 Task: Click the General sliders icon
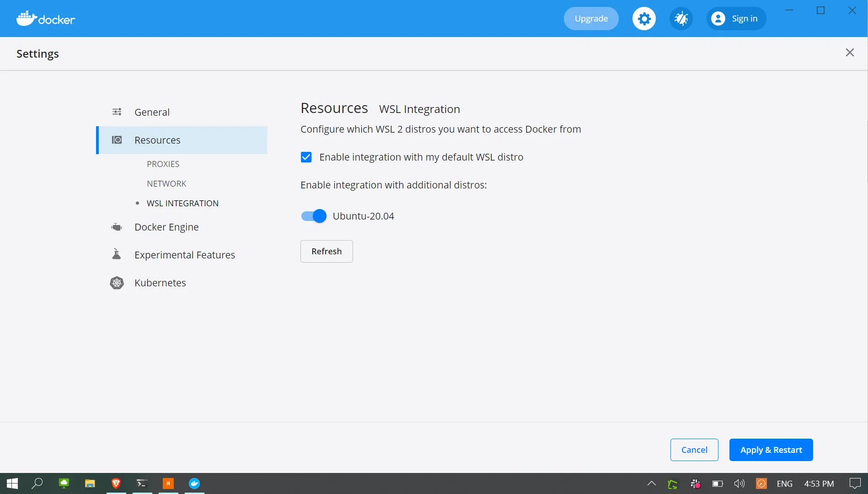coord(117,112)
